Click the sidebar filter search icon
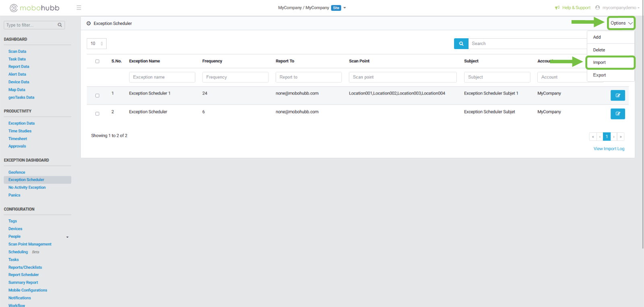The image size is (644, 307). (x=60, y=25)
